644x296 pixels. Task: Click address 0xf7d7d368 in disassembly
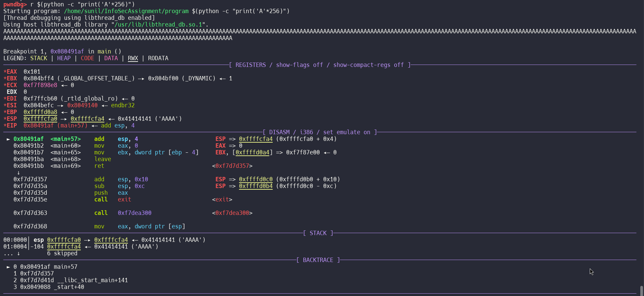coord(30,226)
